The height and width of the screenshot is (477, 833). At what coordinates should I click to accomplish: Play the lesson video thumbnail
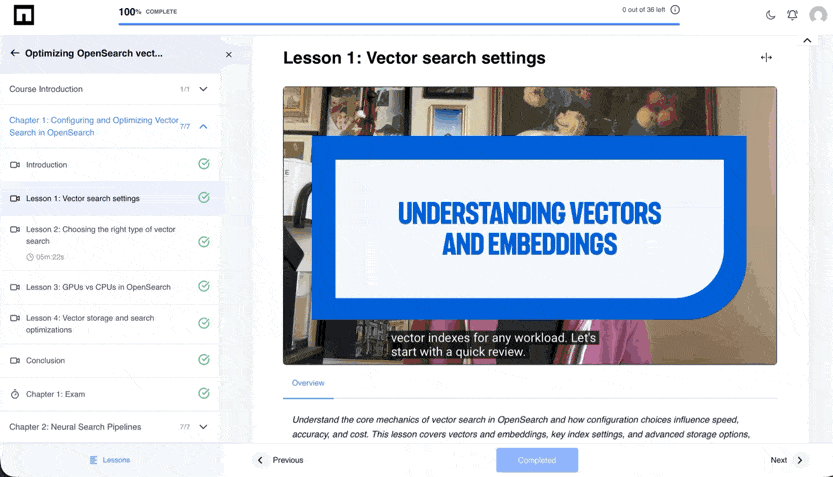coord(530,226)
